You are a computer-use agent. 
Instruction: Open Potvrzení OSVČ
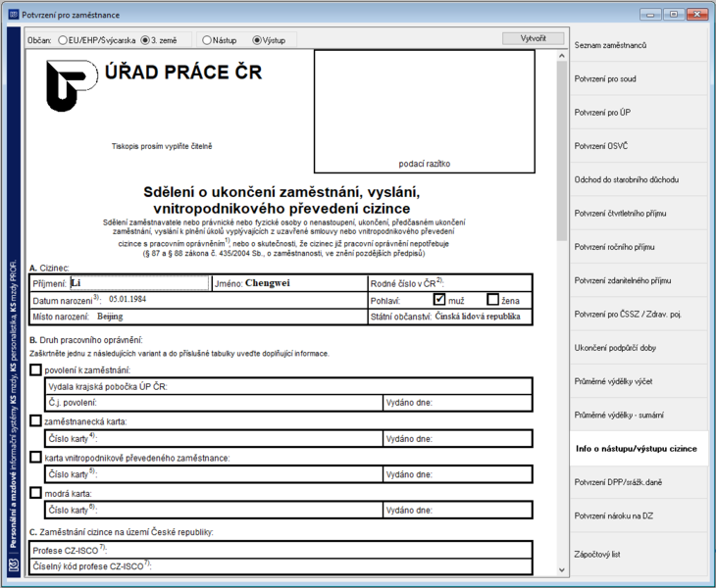[x=639, y=146]
